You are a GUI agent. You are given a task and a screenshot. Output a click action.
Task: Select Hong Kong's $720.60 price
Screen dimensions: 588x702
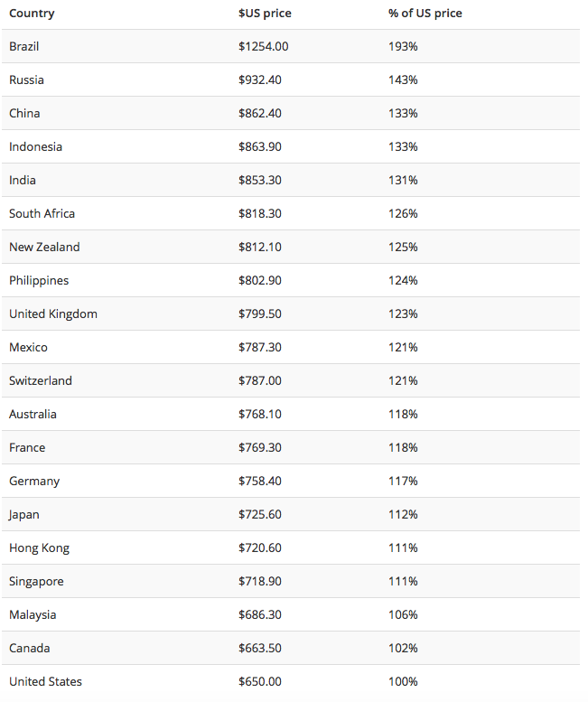click(260, 548)
